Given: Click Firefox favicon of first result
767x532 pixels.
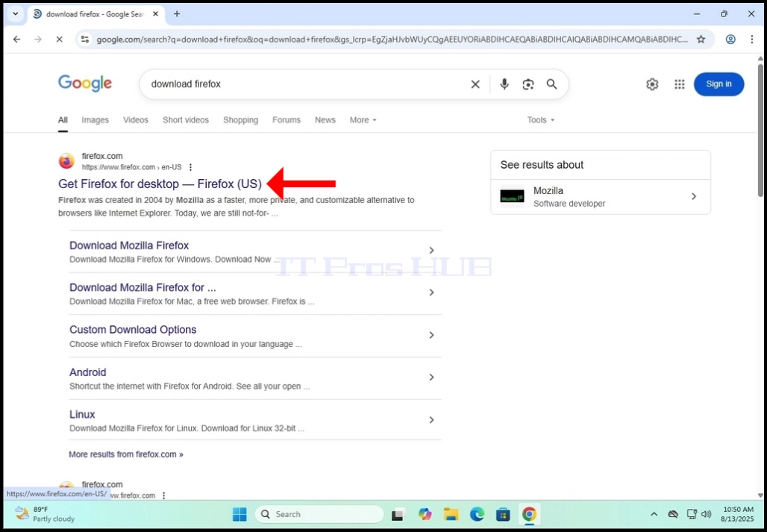Looking at the screenshot, I should tap(66, 161).
